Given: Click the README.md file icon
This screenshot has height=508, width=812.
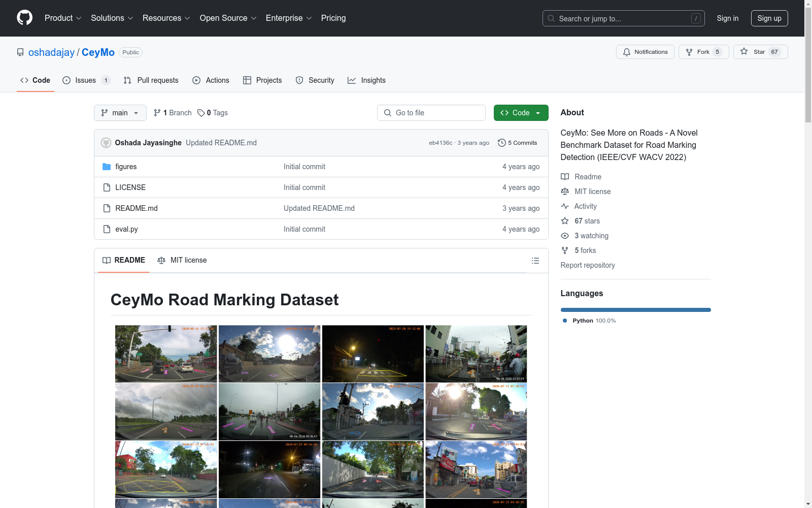Looking at the screenshot, I should (107, 208).
